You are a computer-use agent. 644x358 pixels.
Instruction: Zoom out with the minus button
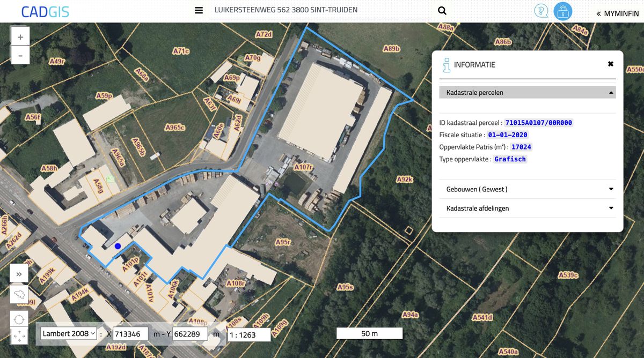[x=20, y=55]
